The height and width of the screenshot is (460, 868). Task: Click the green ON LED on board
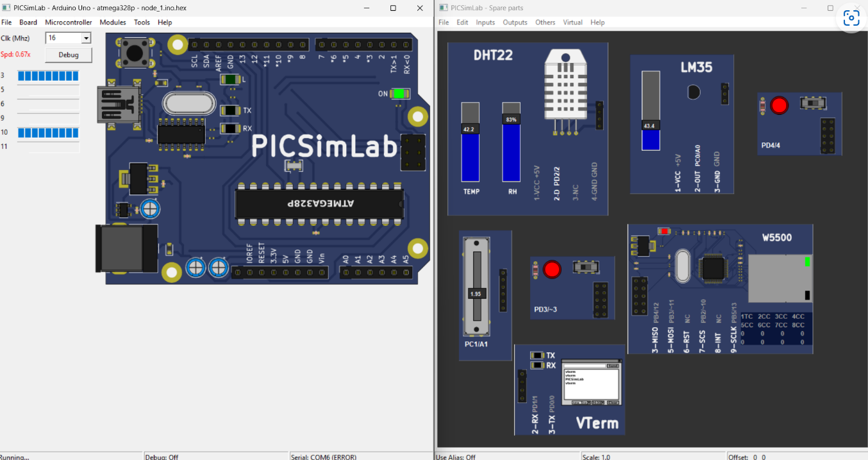click(399, 94)
